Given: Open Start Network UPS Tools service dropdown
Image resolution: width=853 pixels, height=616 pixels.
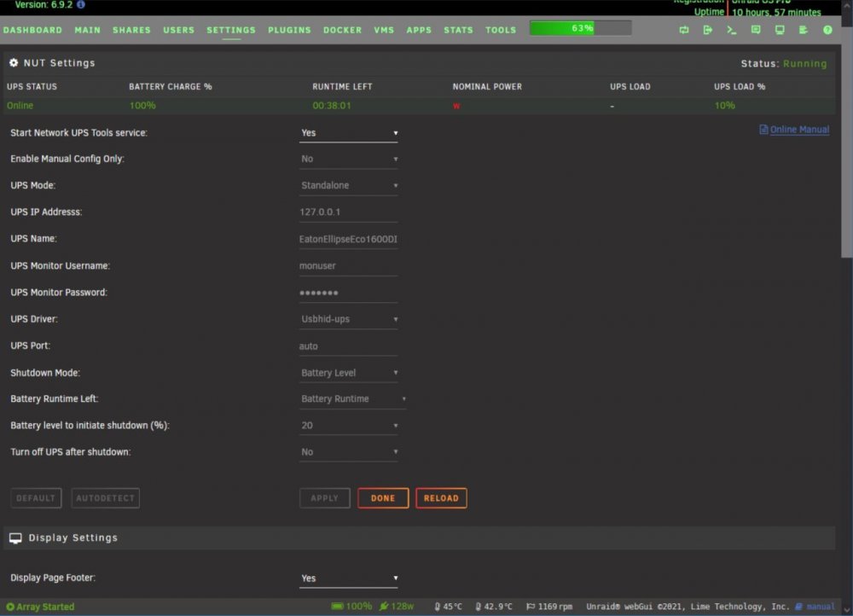Looking at the screenshot, I should 349,133.
